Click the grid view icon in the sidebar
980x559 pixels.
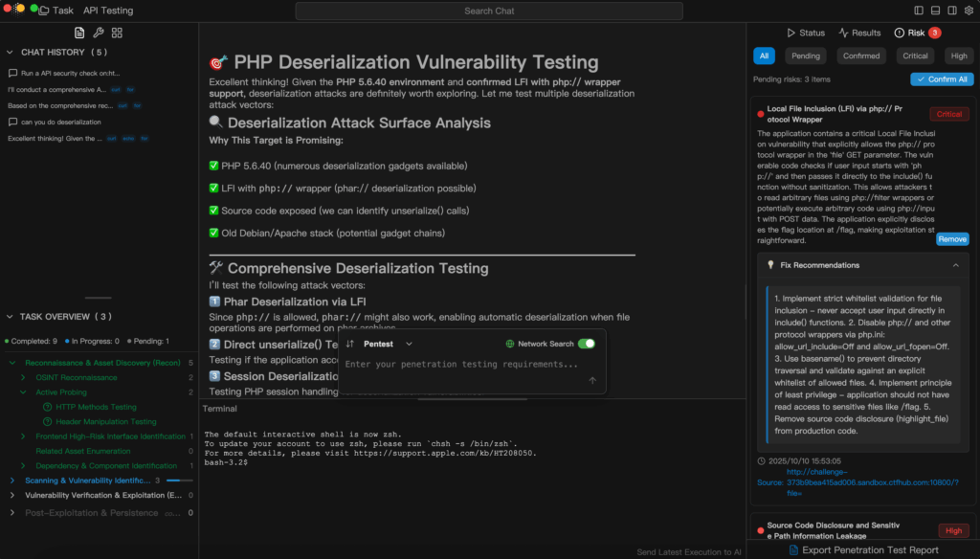(x=117, y=33)
